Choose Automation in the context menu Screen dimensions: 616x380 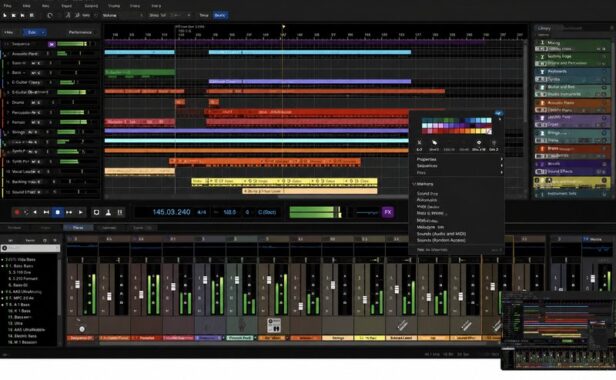(427, 200)
